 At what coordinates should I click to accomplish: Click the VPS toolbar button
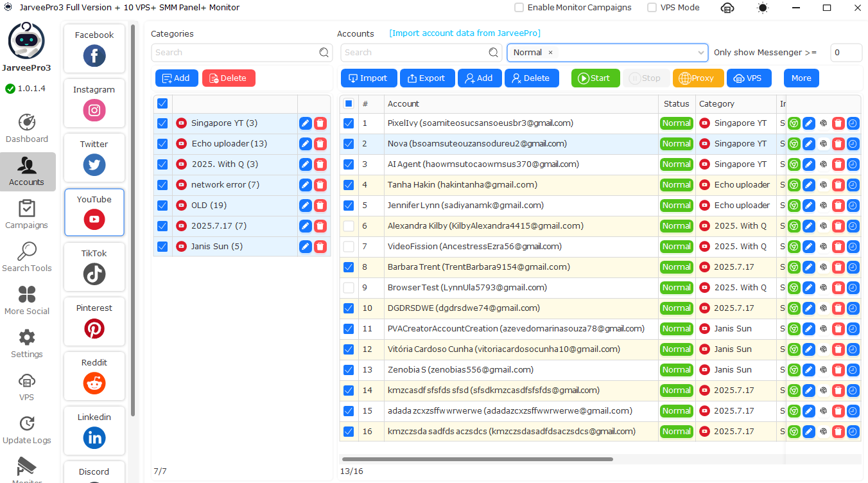tap(749, 78)
